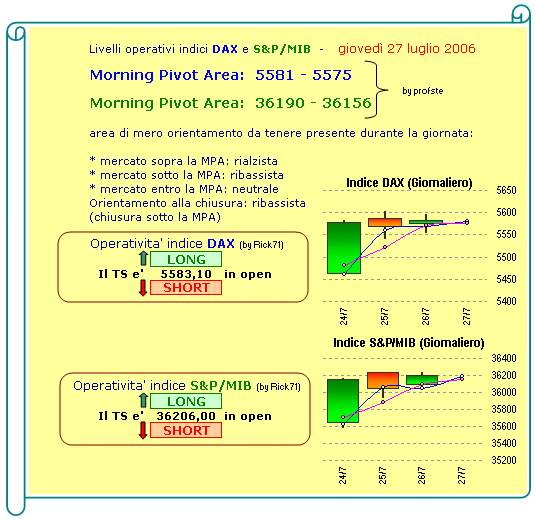
Task: Click the 5650 axis label on DAX chart
Action: (x=506, y=190)
